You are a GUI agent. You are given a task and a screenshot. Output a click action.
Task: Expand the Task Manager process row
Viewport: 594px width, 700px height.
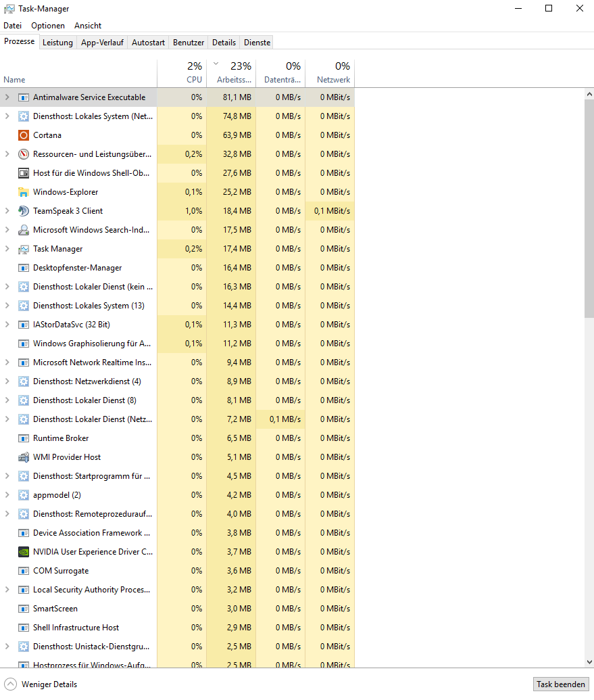click(7, 249)
